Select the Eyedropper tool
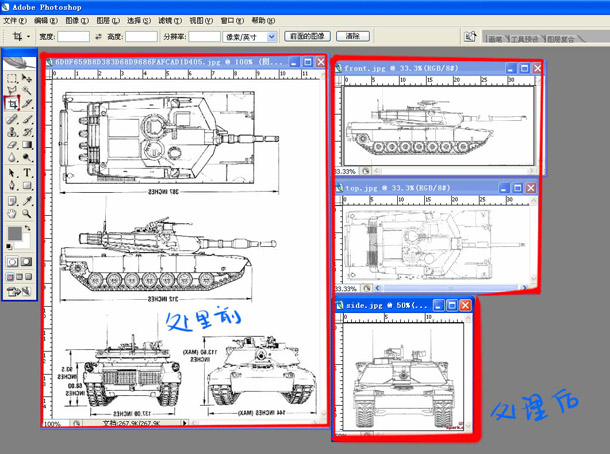 (26, 201)
